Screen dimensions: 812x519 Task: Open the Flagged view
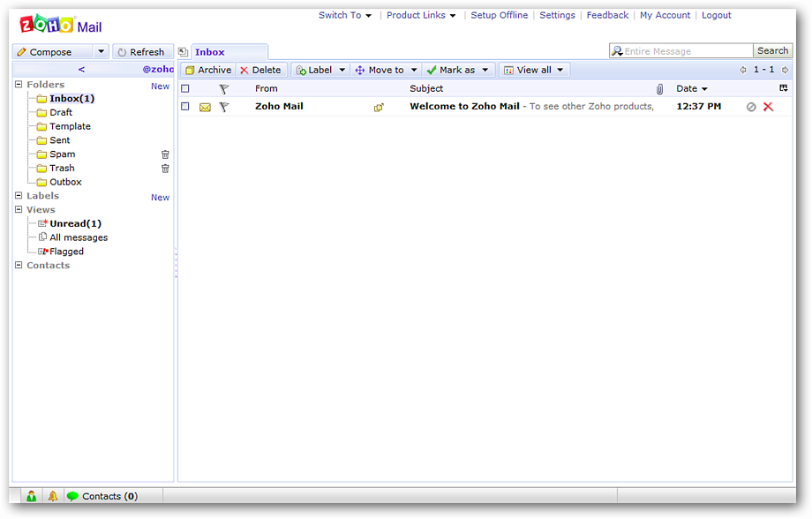tap(66, 252)
